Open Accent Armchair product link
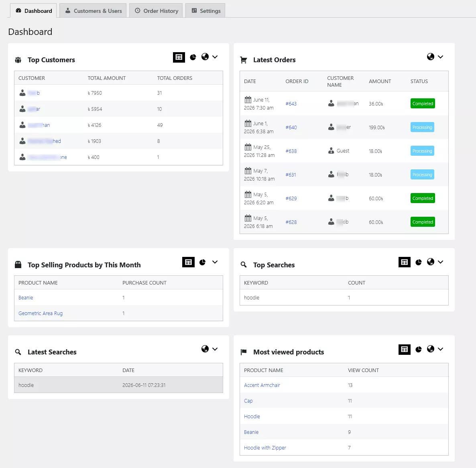476x468 pixels. [262, 385]
